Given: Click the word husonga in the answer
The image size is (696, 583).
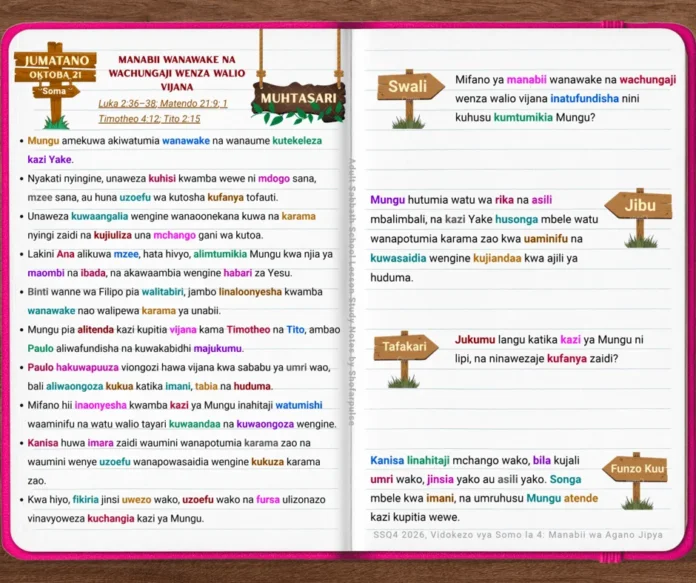Looking at the screenshot, I should [516, 219].
